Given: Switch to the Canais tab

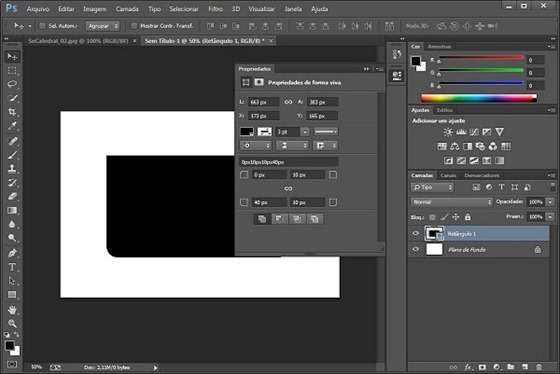Looking at the screenshot, I should click(448, 175).
